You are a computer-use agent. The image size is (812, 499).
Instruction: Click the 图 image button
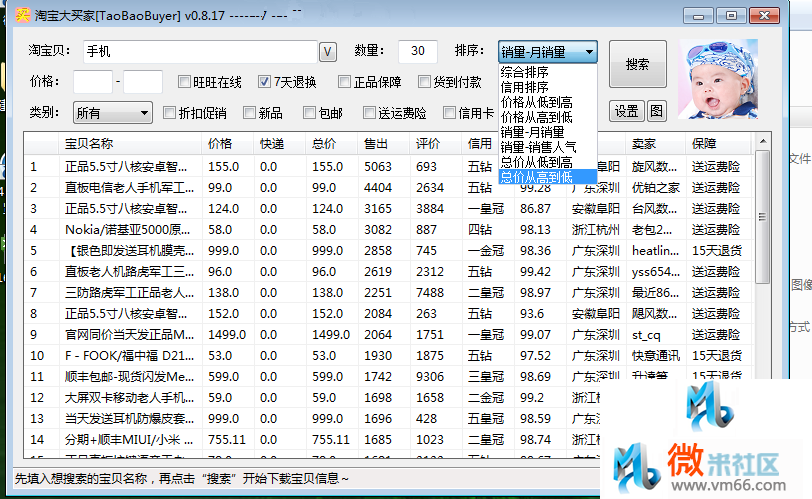coord(656,111)
